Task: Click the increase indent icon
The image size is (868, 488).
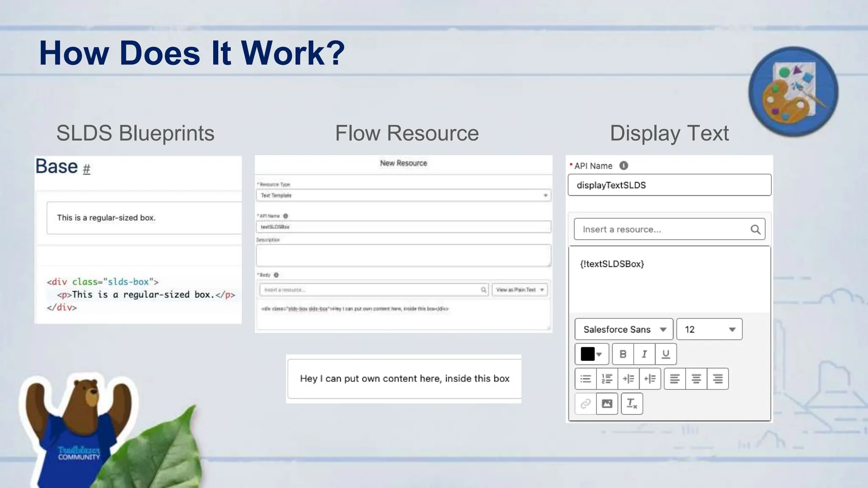Action: 629,379
